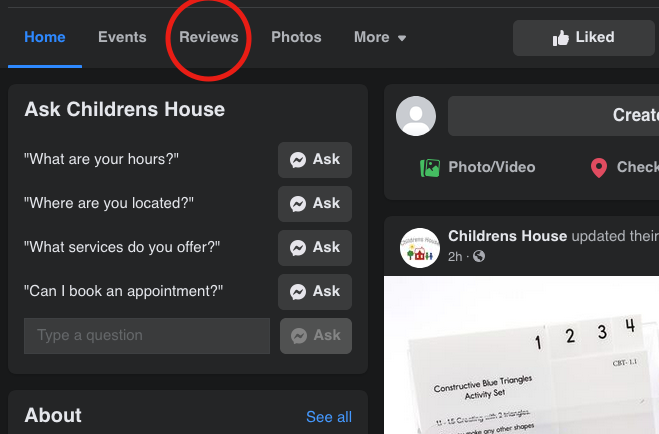Viewport: 659px width, 434px height.
Task: Open See all in About section
Action: (329, 417)
